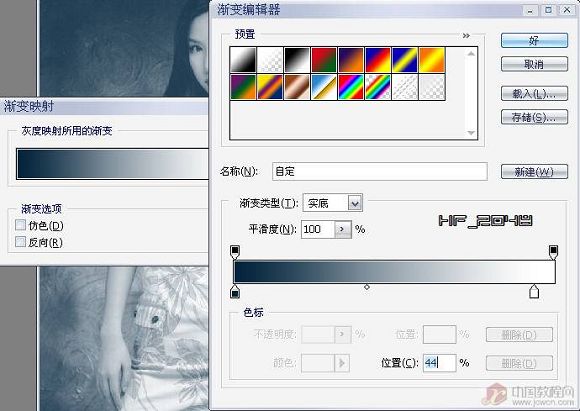Select the orange-yellow-orange gradient preset
This screenshot has height=411, width=580.
(432, 60)
